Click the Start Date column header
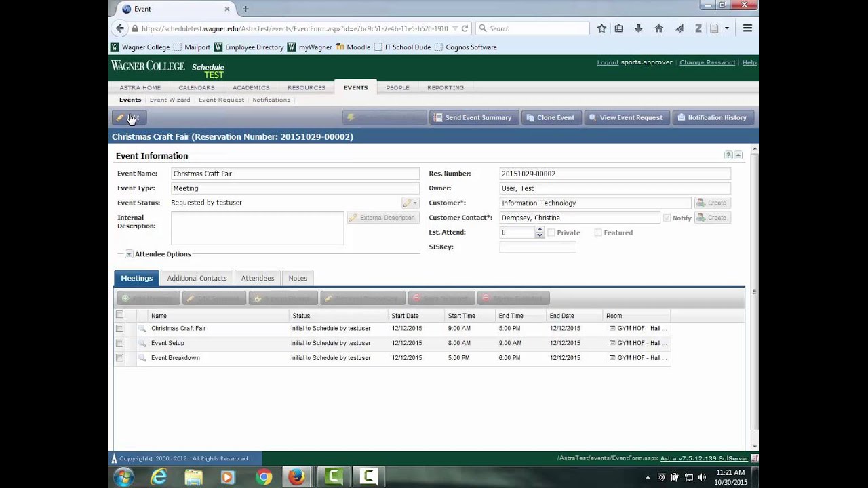This screenshot has width=868, height=488. (x=415, y=316)
